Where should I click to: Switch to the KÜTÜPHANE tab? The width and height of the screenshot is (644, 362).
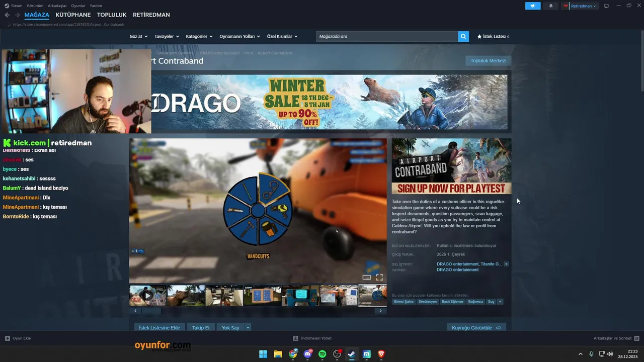73,15
